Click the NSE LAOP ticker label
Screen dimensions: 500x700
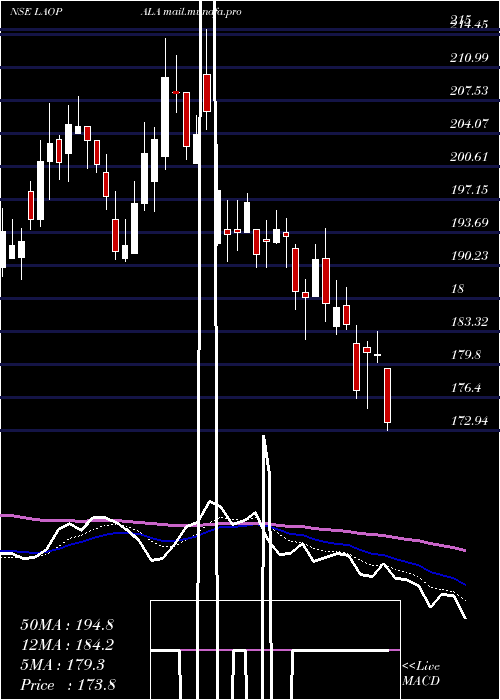pos(36,12)
